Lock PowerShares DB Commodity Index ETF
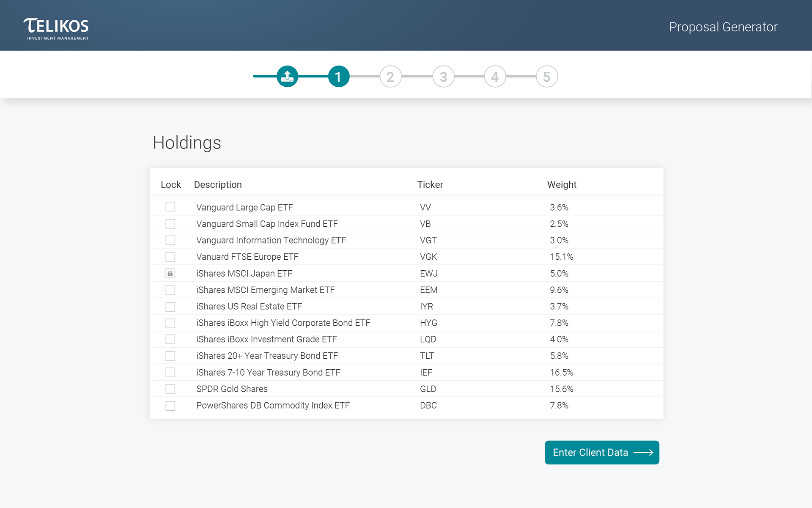812x508 pixels. pyautogui.click(x=170, y=406)
